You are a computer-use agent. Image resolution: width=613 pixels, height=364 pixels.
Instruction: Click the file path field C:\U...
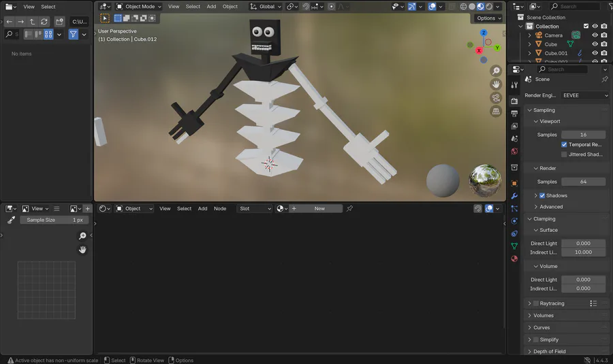coord(80,22)
